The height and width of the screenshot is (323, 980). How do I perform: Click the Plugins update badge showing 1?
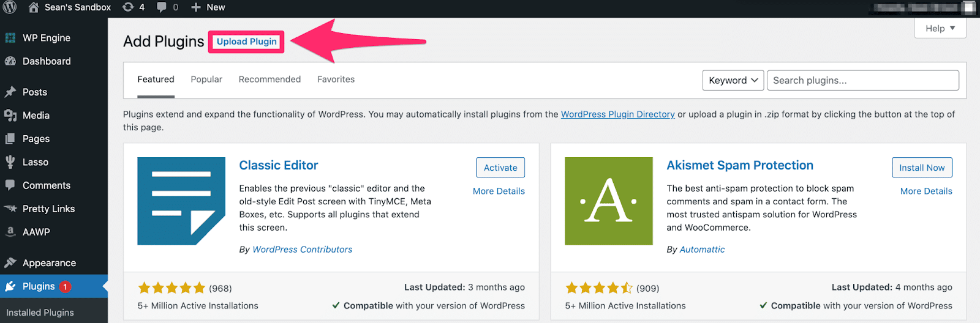tap(65, 286)
